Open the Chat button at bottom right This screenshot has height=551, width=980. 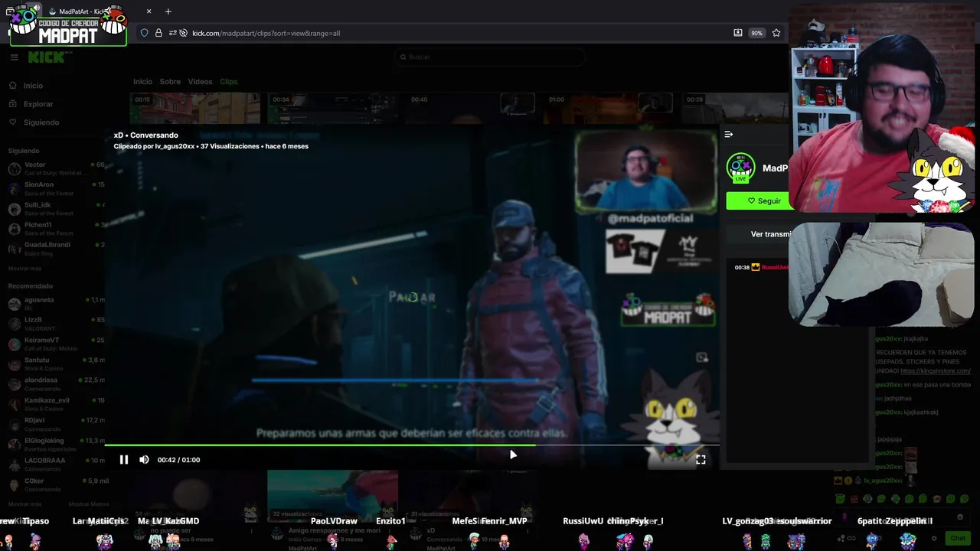[x=958, y=538]
